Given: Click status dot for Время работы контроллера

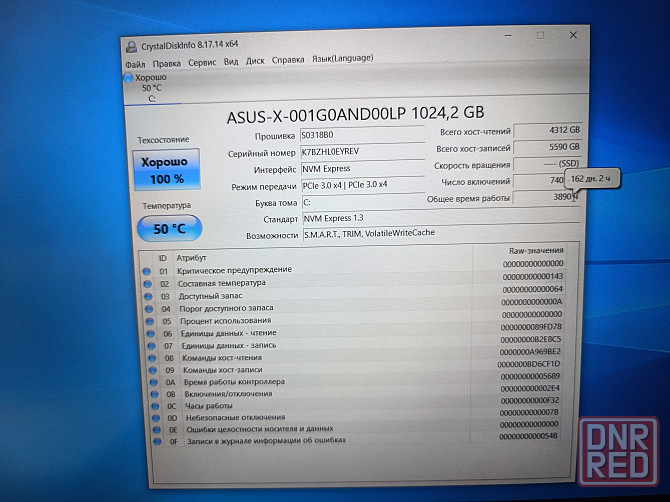Looking at the screenshot, I should coord(154,382).
